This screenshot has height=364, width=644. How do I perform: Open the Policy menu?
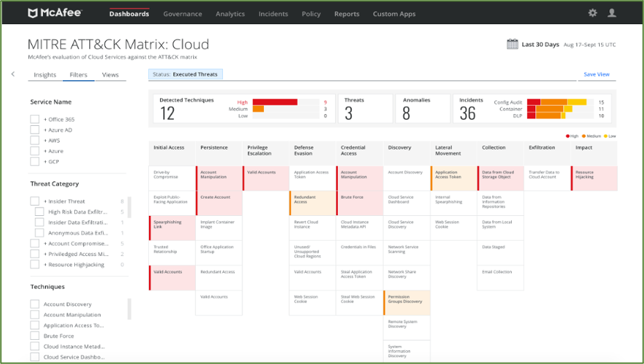click(311, 14)
